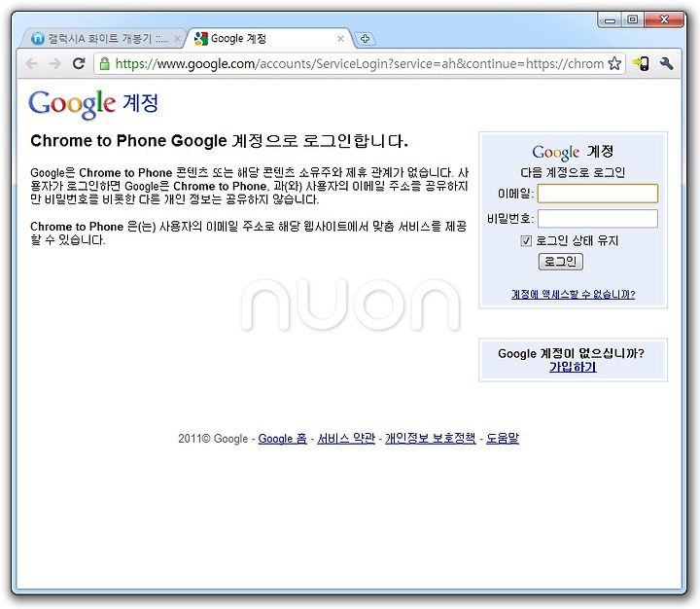Open Chrome to Phone extension icon
The image size is (700, 609).
[x=642, y=63]
